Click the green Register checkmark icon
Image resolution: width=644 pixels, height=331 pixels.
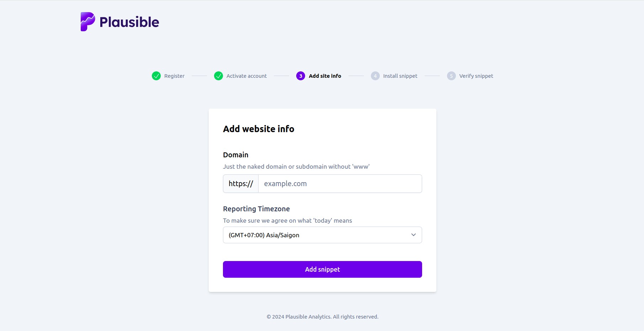click(156, 76)
